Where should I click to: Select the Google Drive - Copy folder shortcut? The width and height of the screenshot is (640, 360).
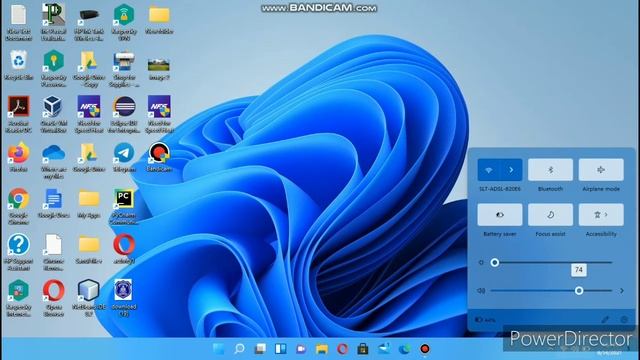coord(89,69)
